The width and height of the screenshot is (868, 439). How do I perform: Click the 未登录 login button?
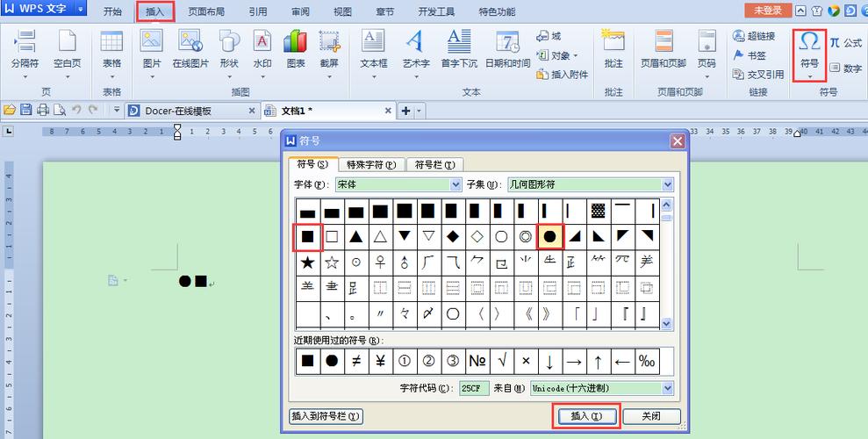pyautogui.click(x=768, y=11)
